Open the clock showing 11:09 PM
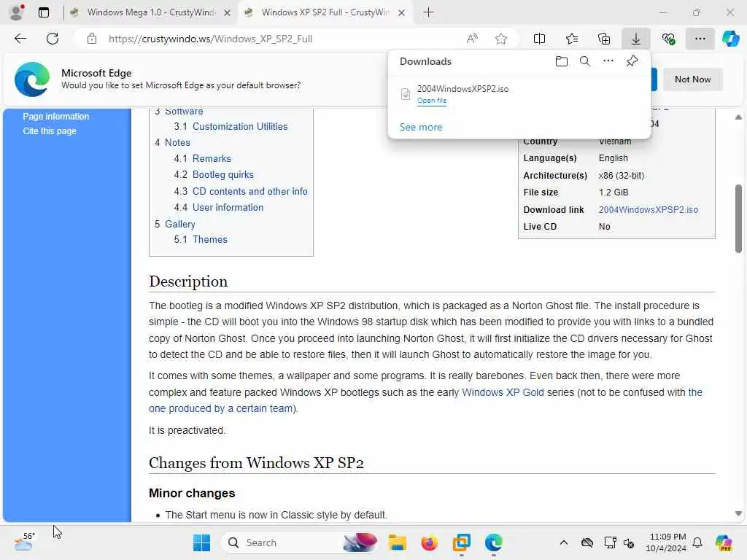This screenshot has height=560, width=747. coord(666,542)
